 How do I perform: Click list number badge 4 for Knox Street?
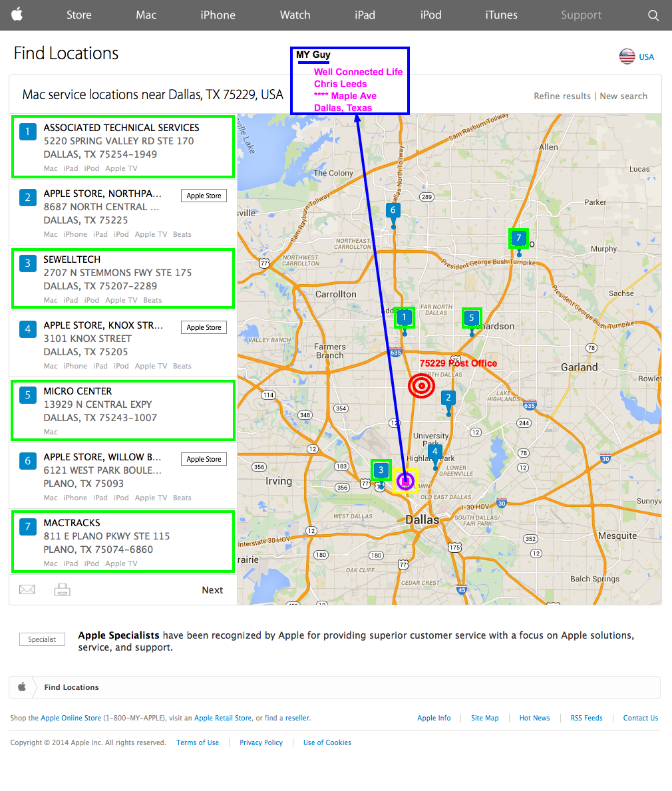coord(28,329)
